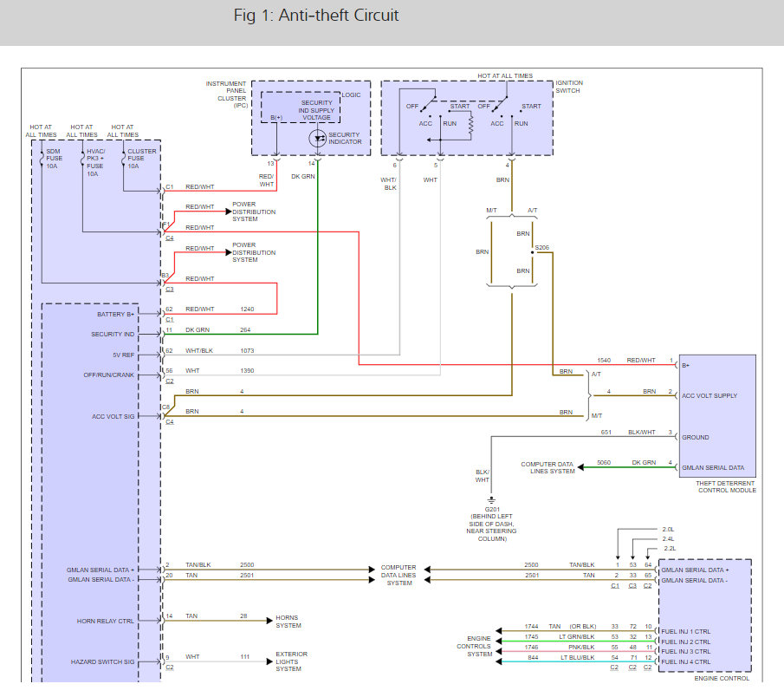
Task: Click the 'GROUND' pin in theft module
Action: point(696,437)
